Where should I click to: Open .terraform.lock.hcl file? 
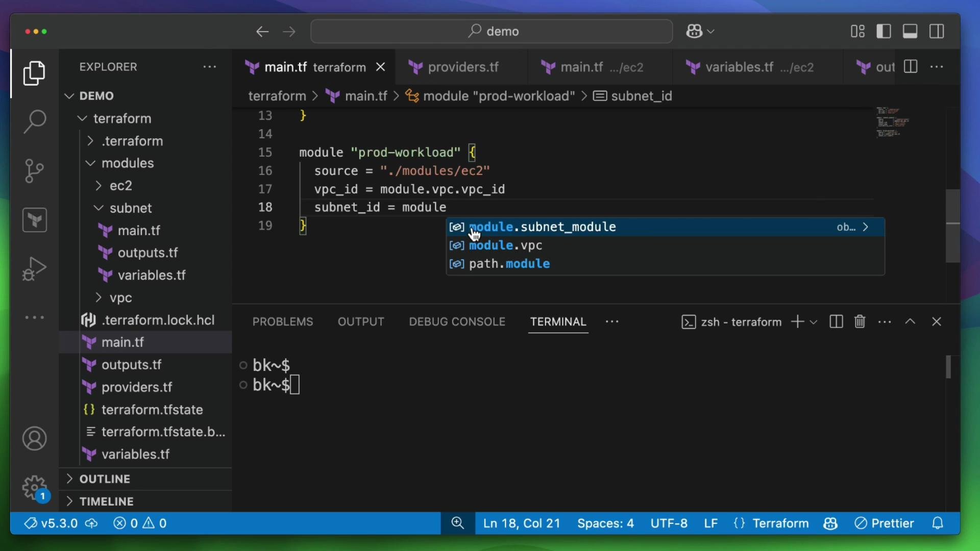click(x=145, y=320)
